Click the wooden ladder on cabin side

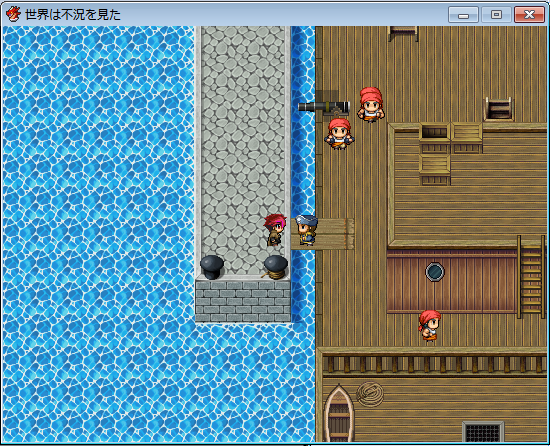tap(531, 277)
